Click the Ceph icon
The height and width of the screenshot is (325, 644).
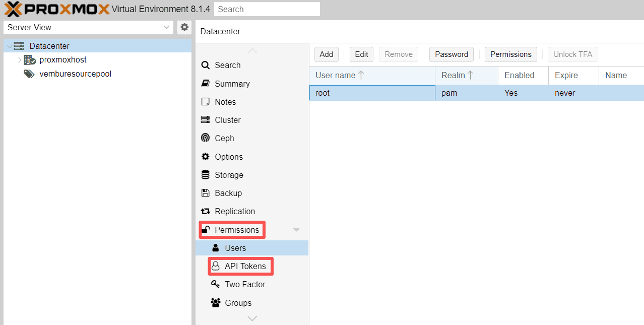(x=205, y=138)
